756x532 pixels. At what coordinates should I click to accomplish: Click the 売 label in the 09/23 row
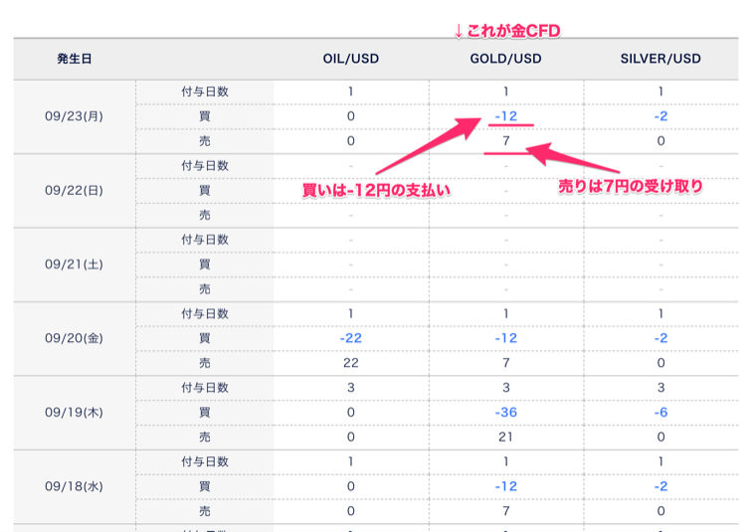[x=205, y=141]
